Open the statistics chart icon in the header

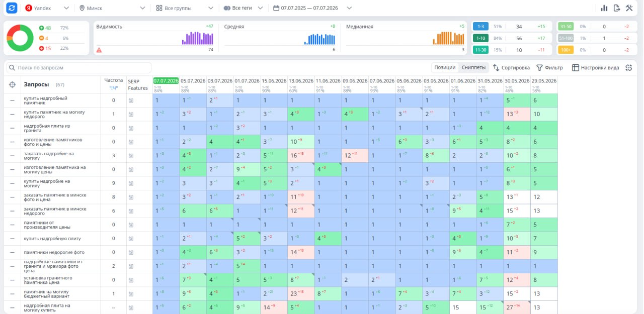(604, 8)
